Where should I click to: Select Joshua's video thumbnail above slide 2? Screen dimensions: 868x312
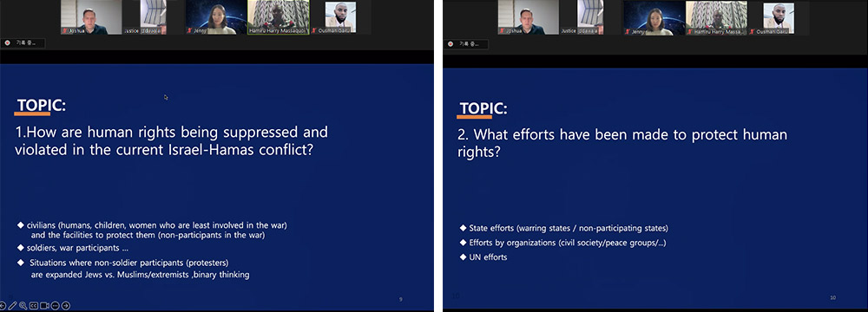point(528,17)
